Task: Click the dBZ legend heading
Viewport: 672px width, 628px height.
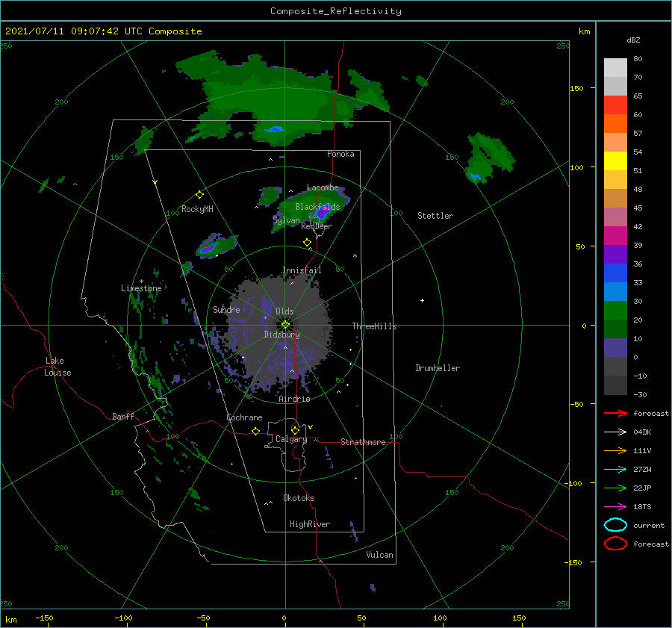Action: click(x=633, y=40)
